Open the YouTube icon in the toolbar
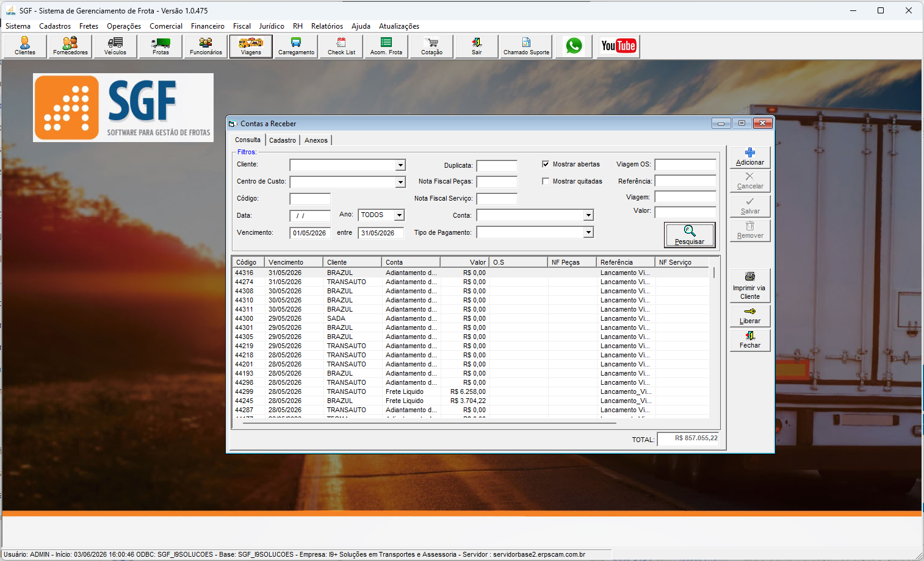Viewport: 924px width, 561px height. 618,46
